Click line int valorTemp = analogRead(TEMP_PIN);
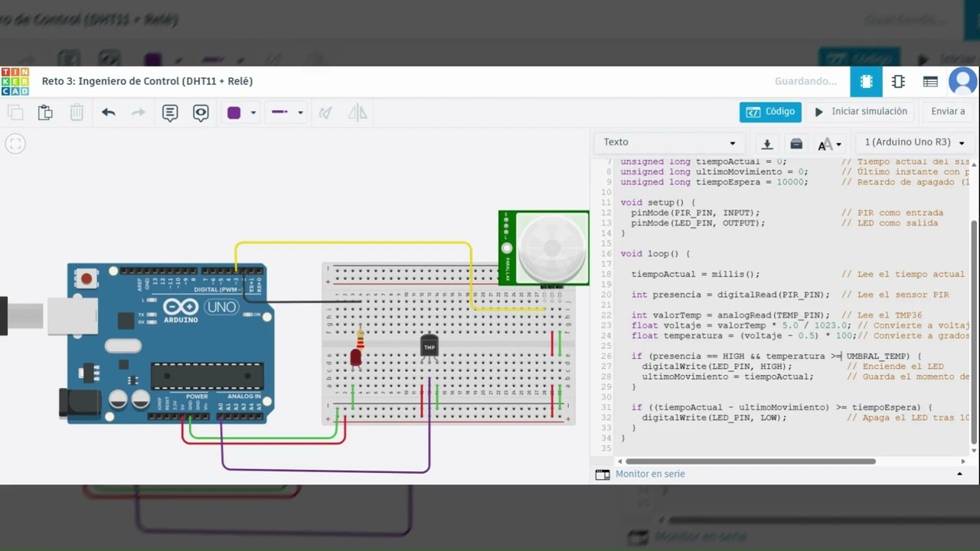980x551 pixels. 730,315
